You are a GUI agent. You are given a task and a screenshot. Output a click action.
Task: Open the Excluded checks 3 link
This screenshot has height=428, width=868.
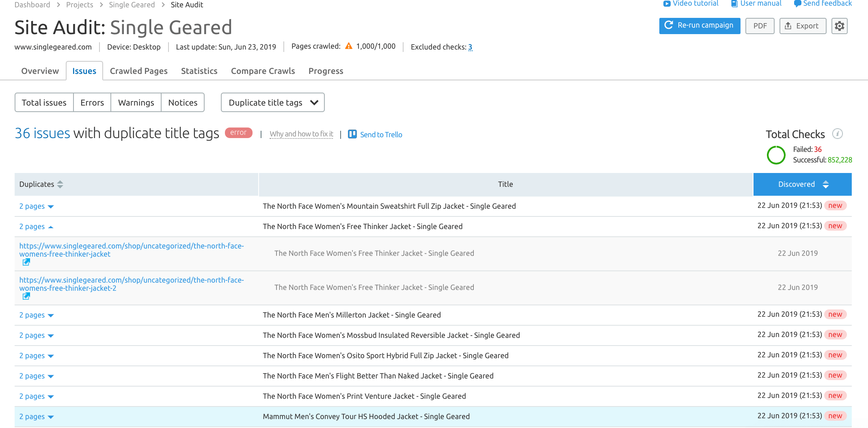(x=470, y=47)
